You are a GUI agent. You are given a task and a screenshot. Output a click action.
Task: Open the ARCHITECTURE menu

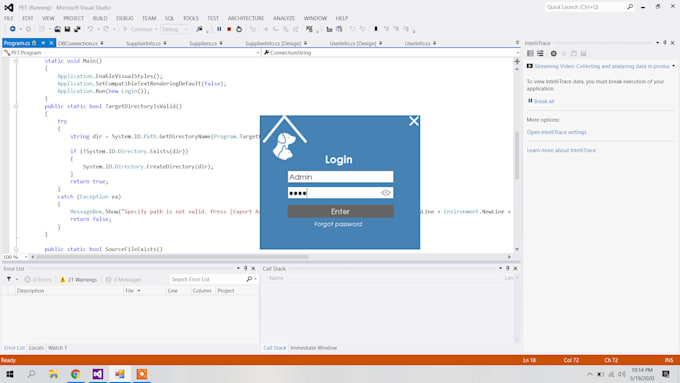click(245, 18)
